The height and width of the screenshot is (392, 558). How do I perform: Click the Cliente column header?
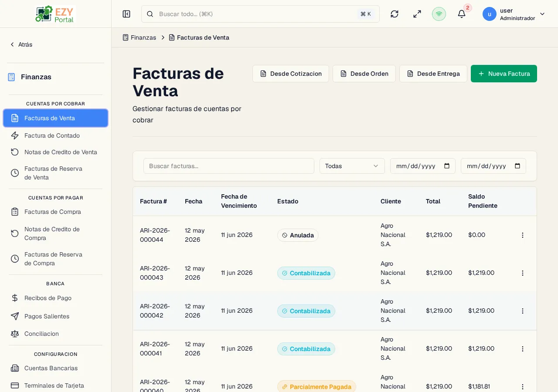pyautogui.click(x=391, y=201)
